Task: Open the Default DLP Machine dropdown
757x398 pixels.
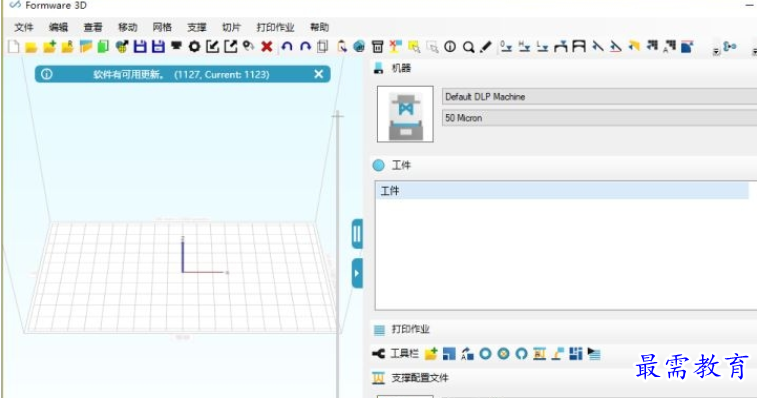Action: (599, 97)
